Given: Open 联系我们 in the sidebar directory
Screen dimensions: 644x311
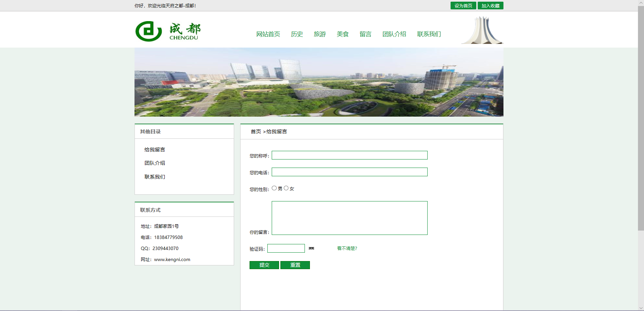Looking at the screenshot, I should tap(155, 177).
